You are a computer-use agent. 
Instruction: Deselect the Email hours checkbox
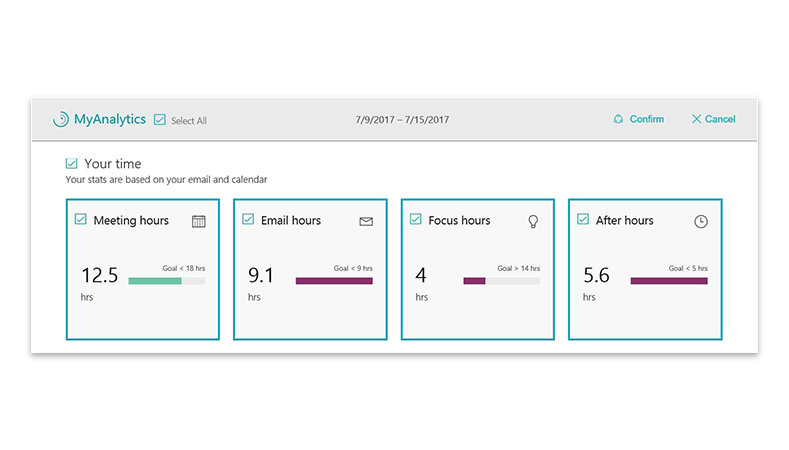(248, 220)
